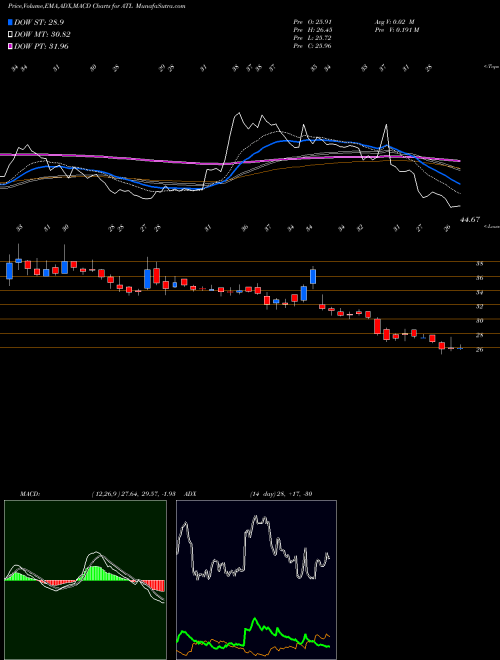Click the chart title mentioning ManafaSutra.com
The image size is (500, 660).
[x=96, y=6]
